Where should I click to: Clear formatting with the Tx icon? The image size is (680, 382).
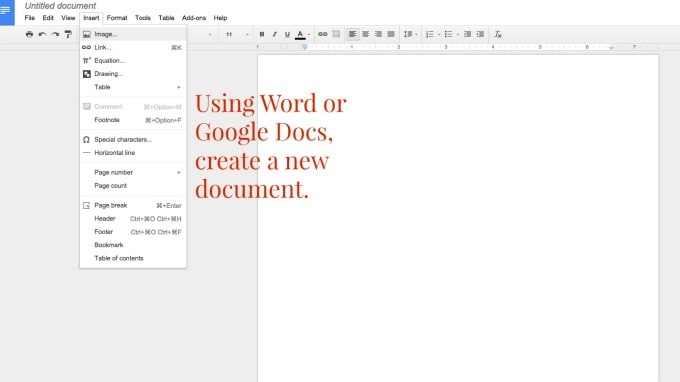pyautogui.click(x=498, y=34)
